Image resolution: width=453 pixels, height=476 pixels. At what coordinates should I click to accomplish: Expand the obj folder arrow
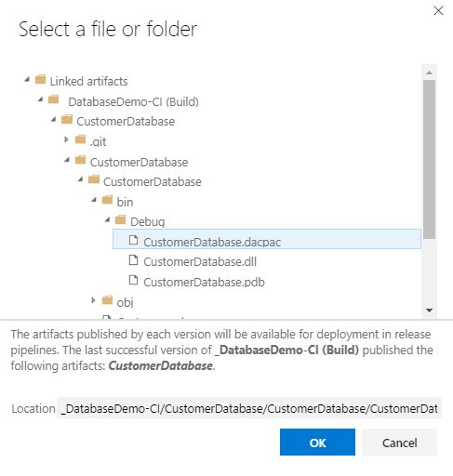[93, 300]
